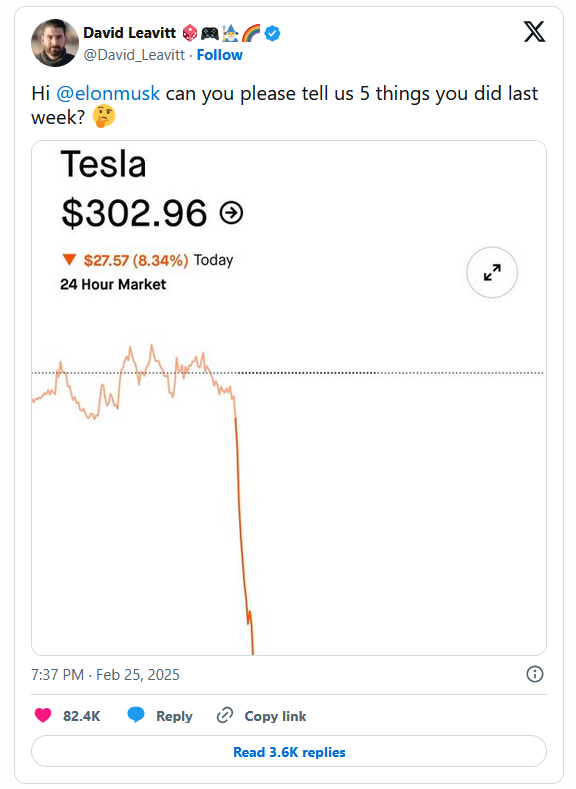Click the orange down triangle price change

[x=69, y=260]
